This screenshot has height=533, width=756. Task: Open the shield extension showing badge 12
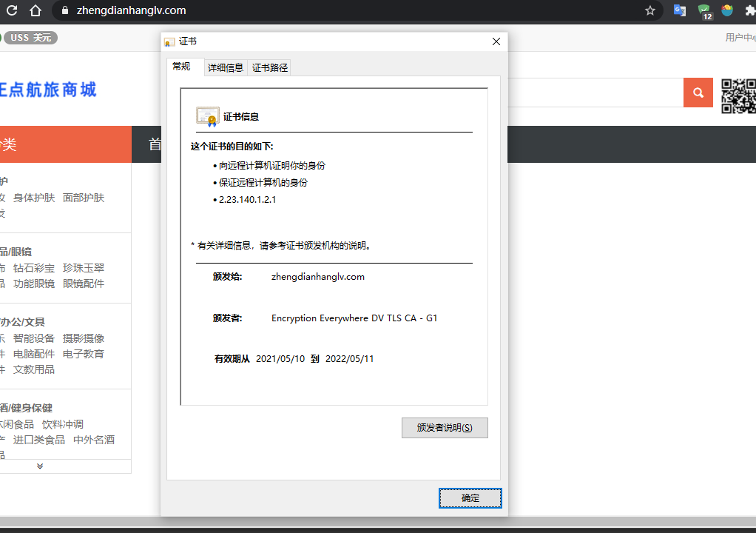pos(704,11)
